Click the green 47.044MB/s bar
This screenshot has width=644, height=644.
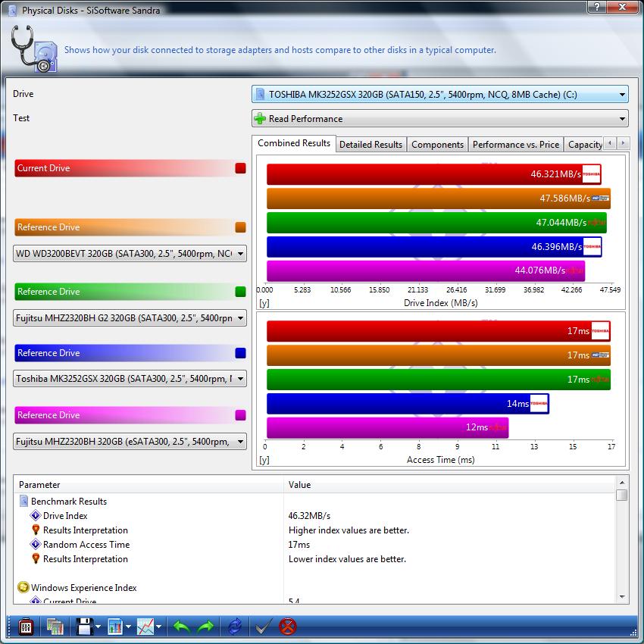[436, 223]
